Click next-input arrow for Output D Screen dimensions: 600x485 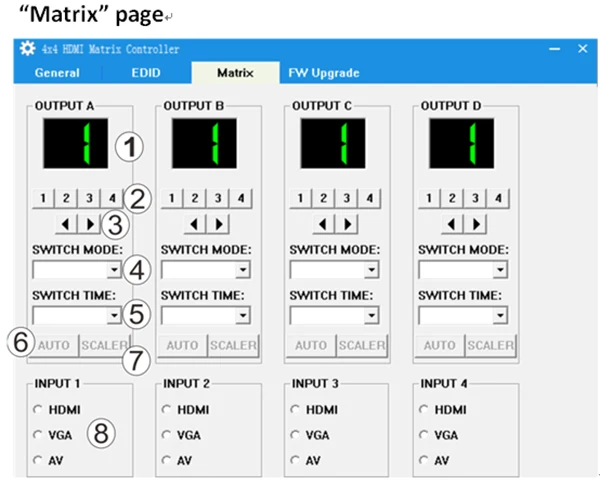tap(475, 224)
